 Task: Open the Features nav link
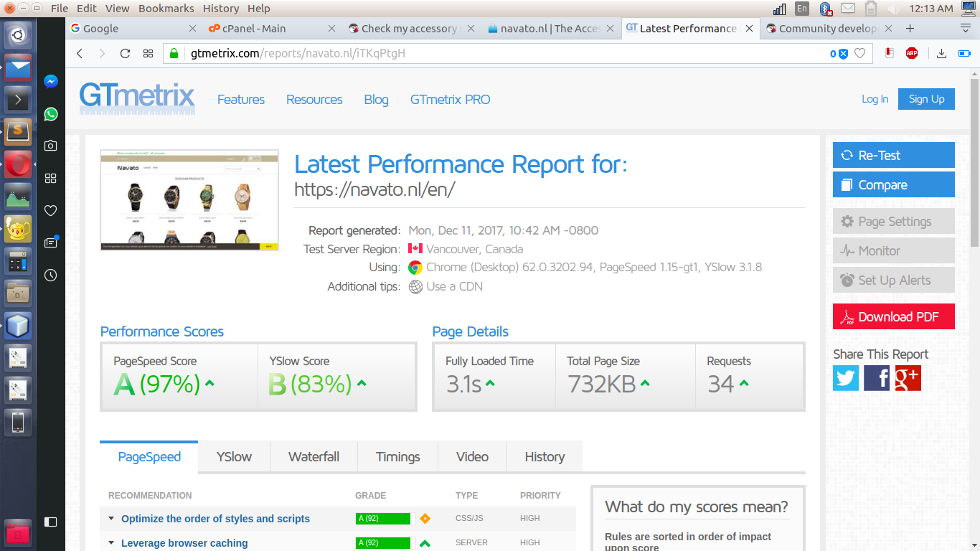pos(241,100)
